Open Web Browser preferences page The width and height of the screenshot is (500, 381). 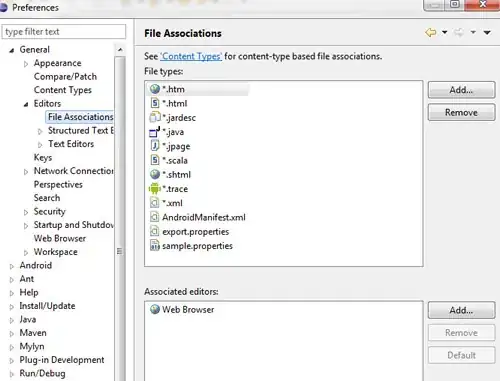[60, 238]
